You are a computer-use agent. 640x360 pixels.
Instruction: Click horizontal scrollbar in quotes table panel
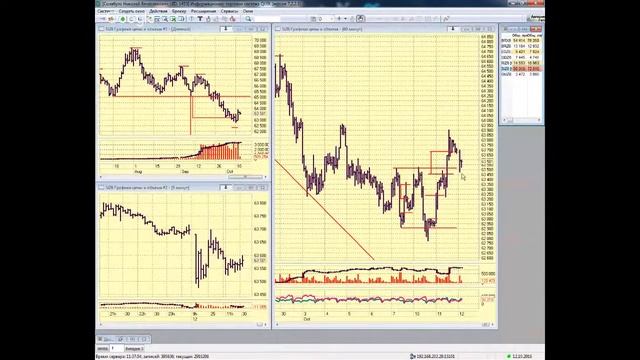point(522,120)
